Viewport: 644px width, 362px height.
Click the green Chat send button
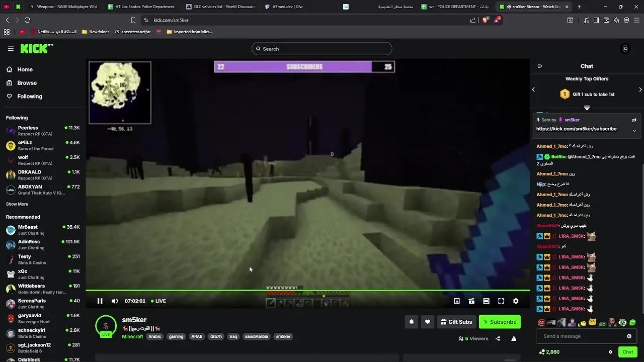(627, 352)
